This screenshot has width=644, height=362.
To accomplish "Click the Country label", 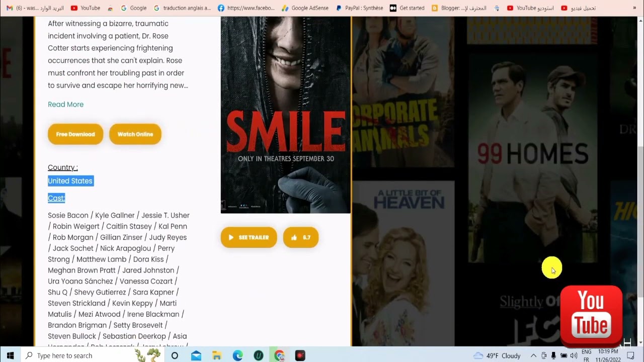I will click(63, 167).
